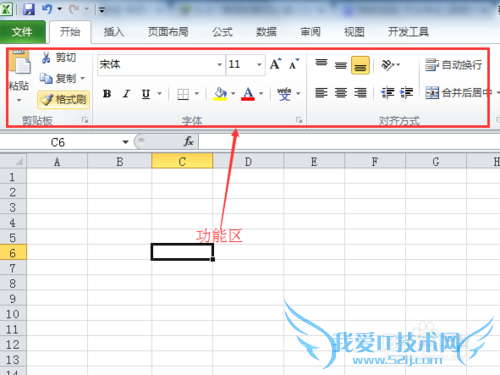Open the 开发工具 (Developer) tab
500x375 pixels.
tap(408, 32)
